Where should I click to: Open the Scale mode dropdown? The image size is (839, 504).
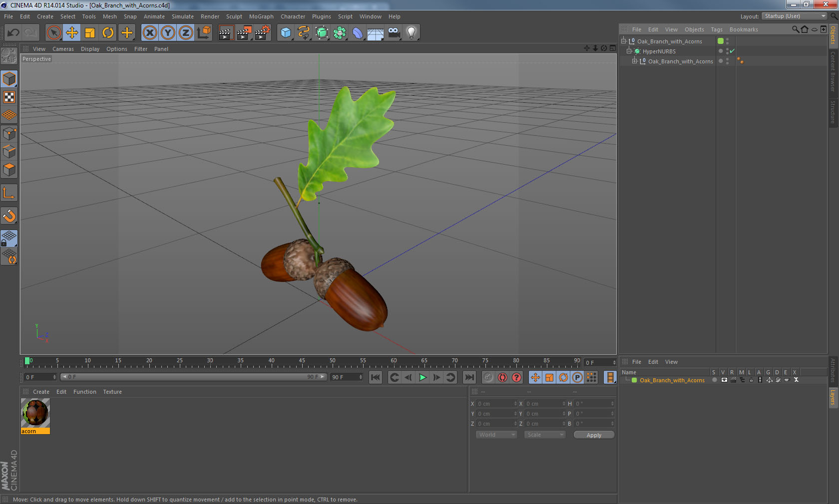[x=544, y=435]
